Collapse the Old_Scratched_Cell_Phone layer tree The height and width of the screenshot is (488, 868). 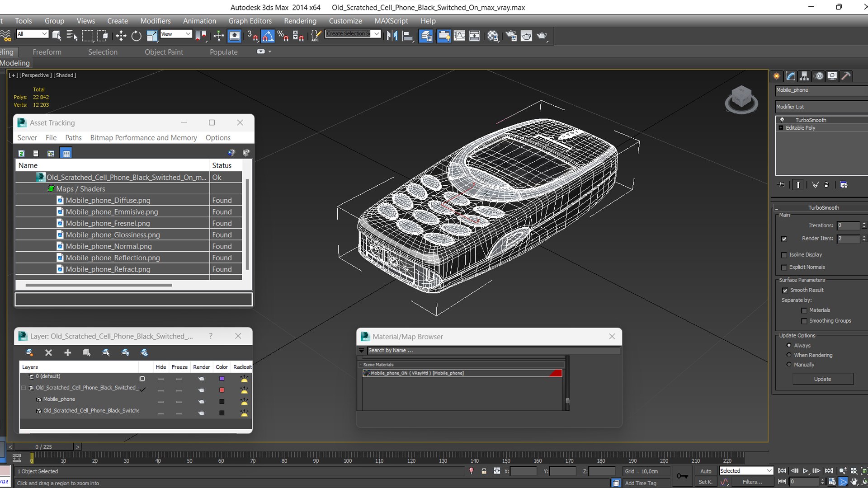24,388
